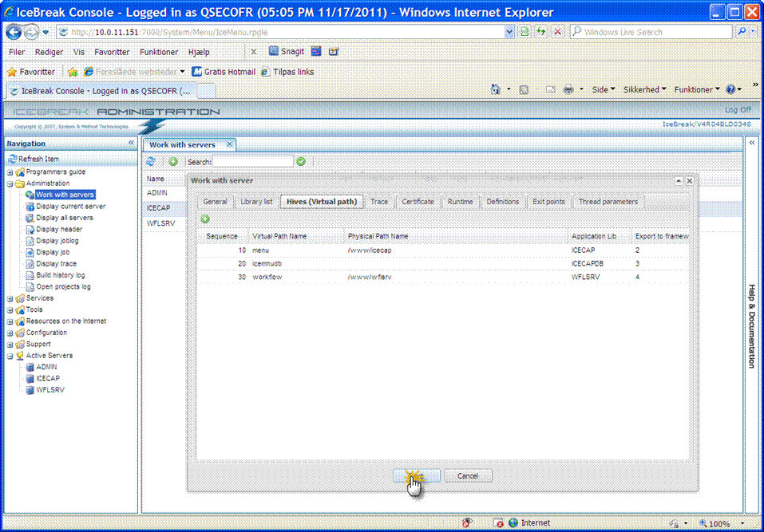Click the Cancel button
Image resolution: width=764 pixels, height=532 pixels.
468,476
